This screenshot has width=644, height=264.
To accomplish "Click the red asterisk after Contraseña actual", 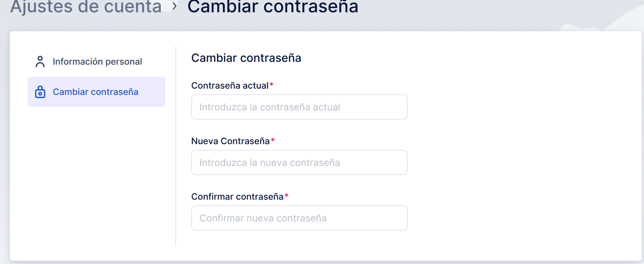I will tap(272, 85).
